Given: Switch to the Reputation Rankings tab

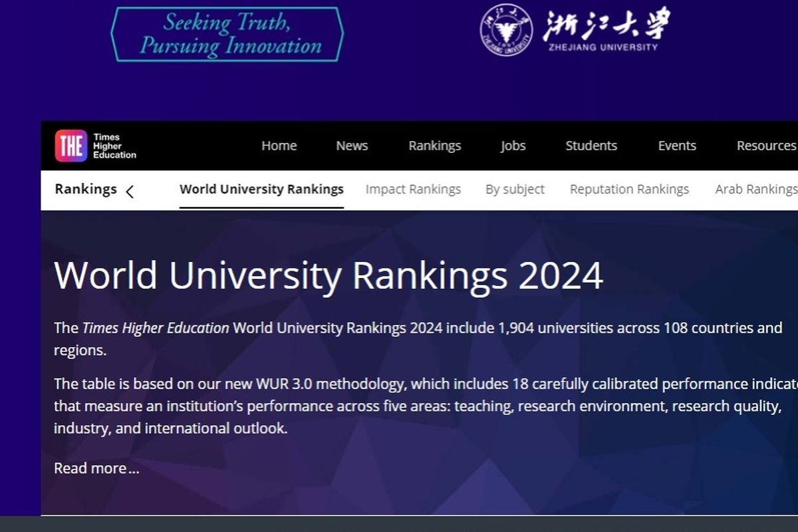Looking at the screenshot, I should pyautogui.click(x=629, y=190).
